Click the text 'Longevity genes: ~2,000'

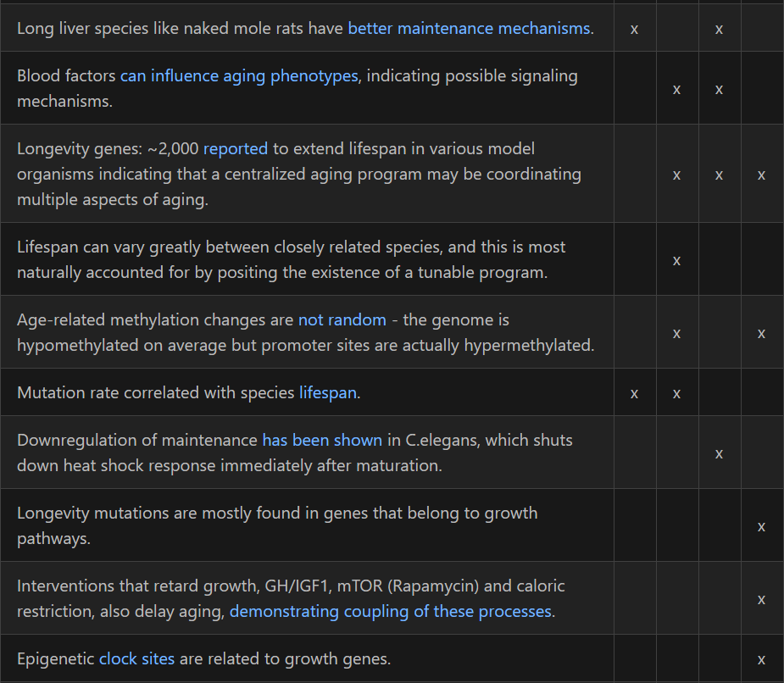(x=108, y=148)
